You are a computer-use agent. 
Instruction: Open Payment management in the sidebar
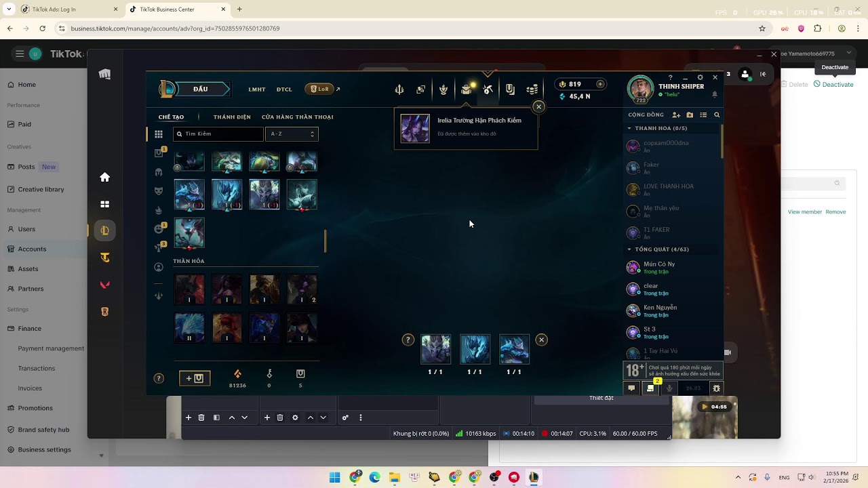51,348
